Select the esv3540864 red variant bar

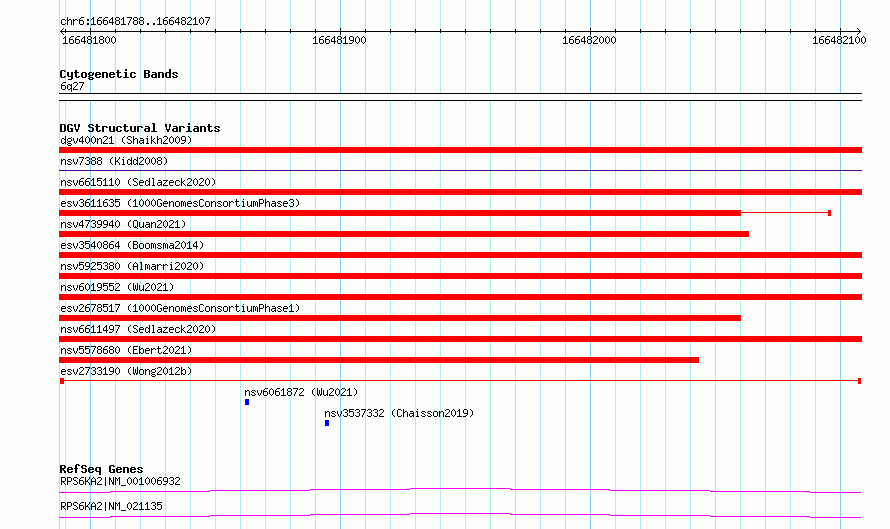click(x=460, y=255)
